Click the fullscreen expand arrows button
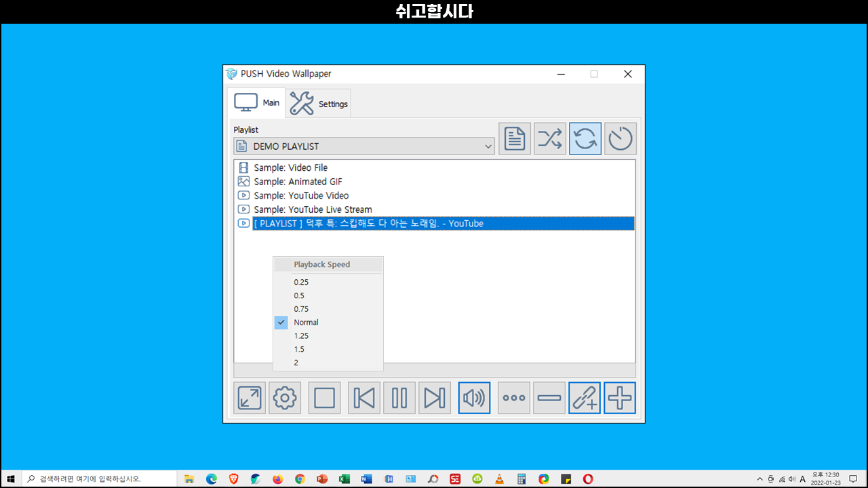The height and width of the screenshot is (488, 868). coord(250,398)
